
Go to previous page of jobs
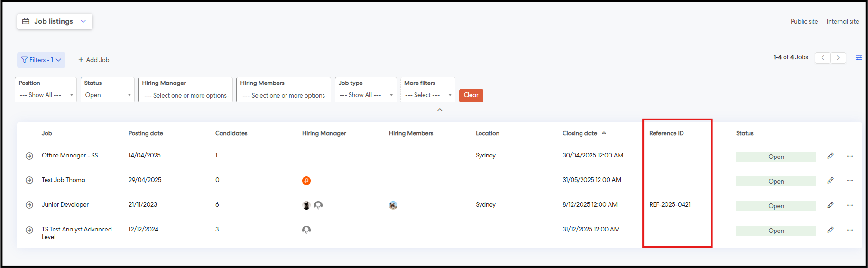coord(823,58)
